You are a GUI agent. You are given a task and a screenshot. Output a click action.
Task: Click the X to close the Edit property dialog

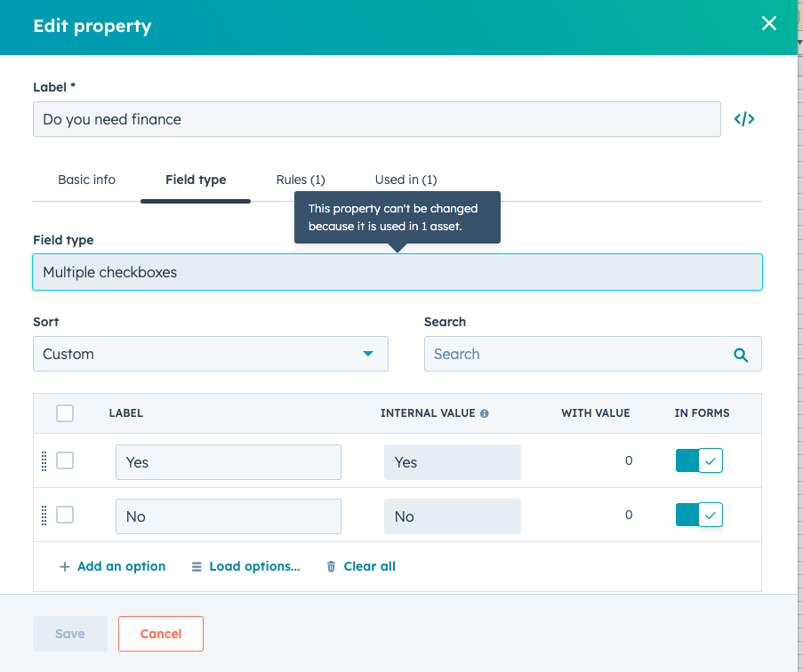click(x=768, y=23)
